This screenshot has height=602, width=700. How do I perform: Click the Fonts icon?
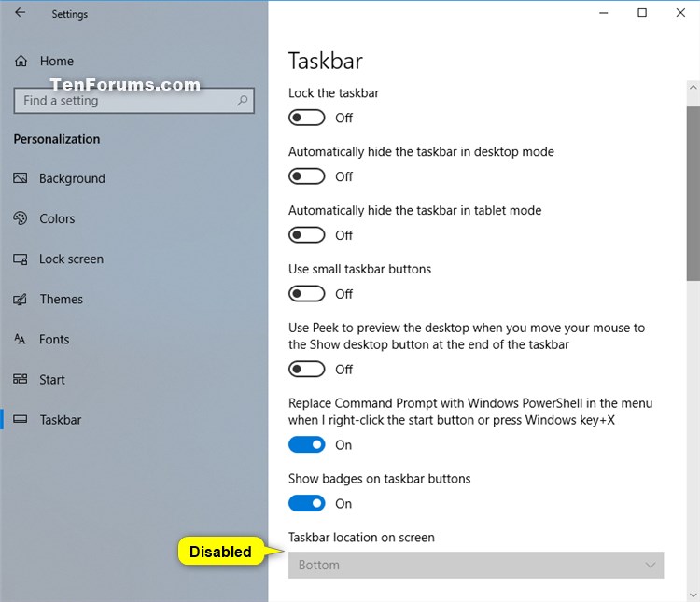pos(21,340)
